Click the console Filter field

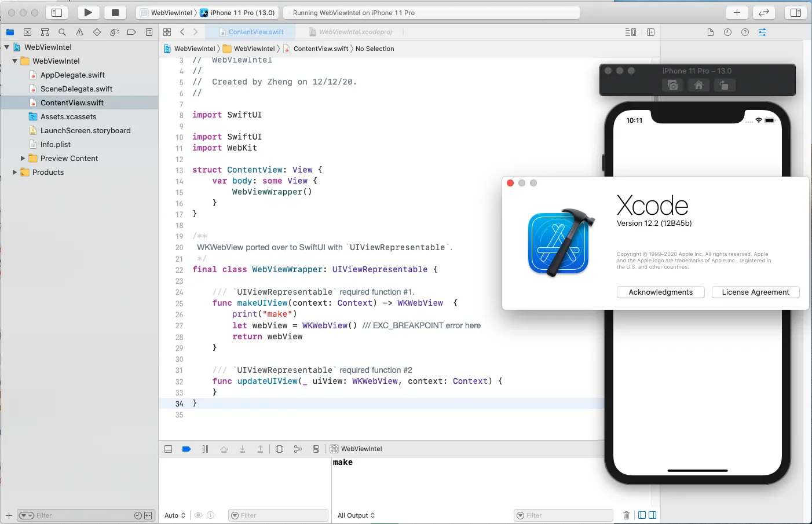[x=564, y=515]
